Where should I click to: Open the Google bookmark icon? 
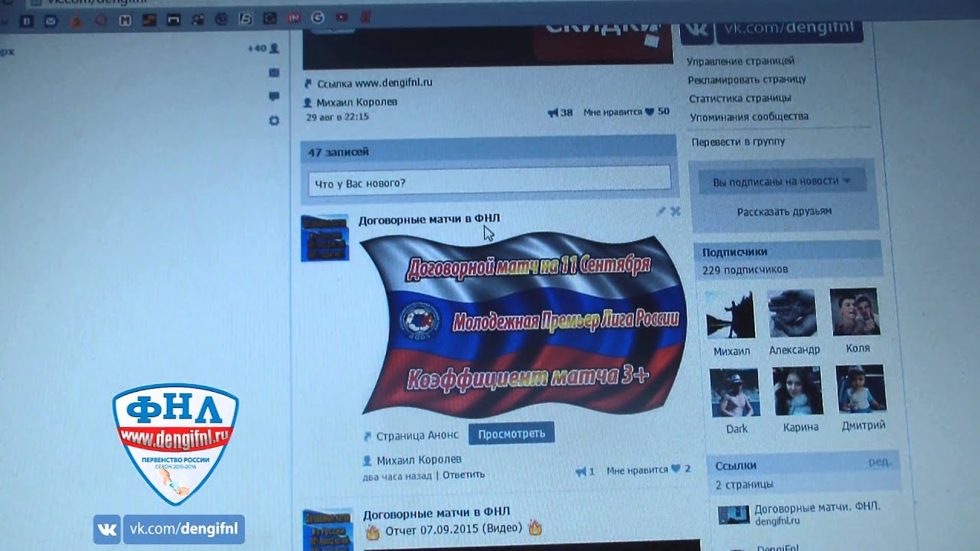point(318,17)
